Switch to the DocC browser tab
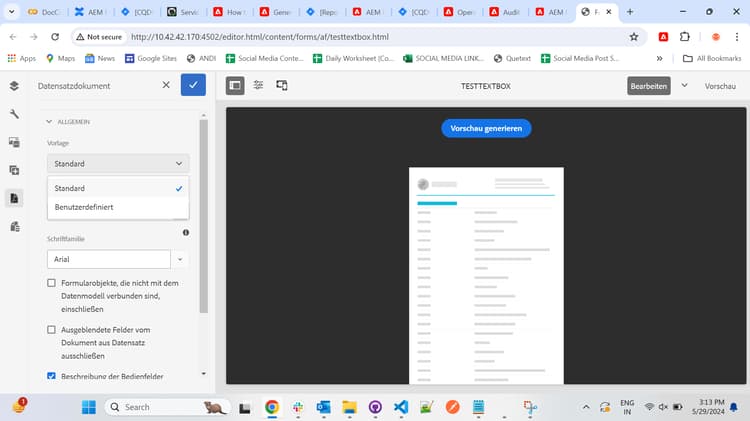The height and width of the screenshot is (421, 750). (44, 12)
